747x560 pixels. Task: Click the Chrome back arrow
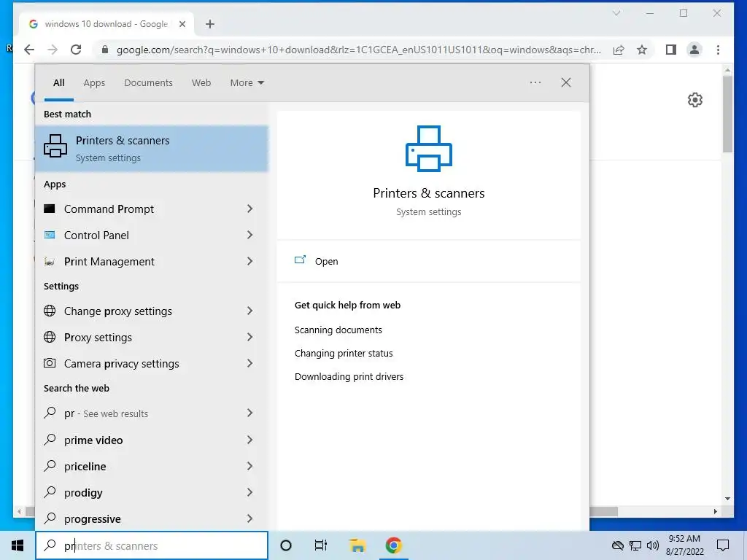29,50
